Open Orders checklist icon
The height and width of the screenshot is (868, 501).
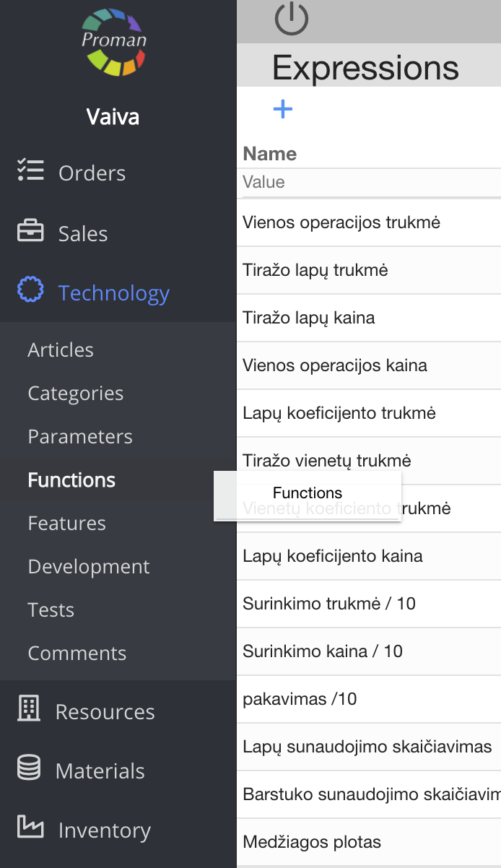click(x=30, y=172)
